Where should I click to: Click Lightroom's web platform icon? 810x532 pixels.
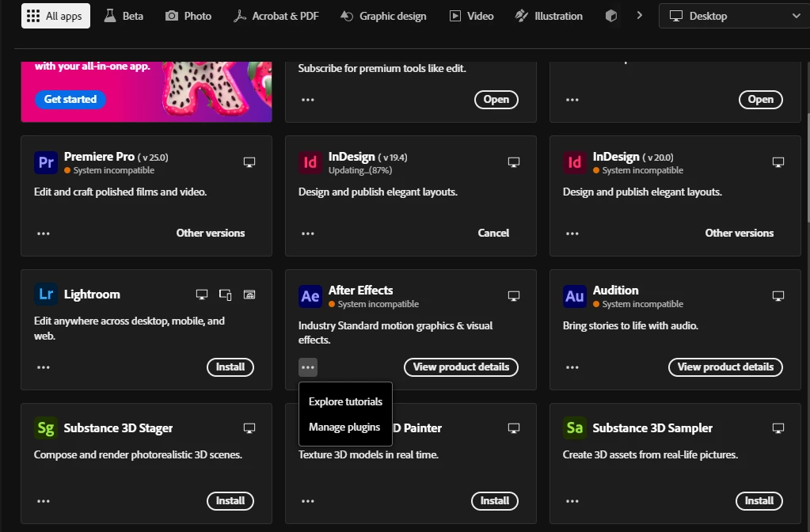pyautogui.click(x=249, y=294)
